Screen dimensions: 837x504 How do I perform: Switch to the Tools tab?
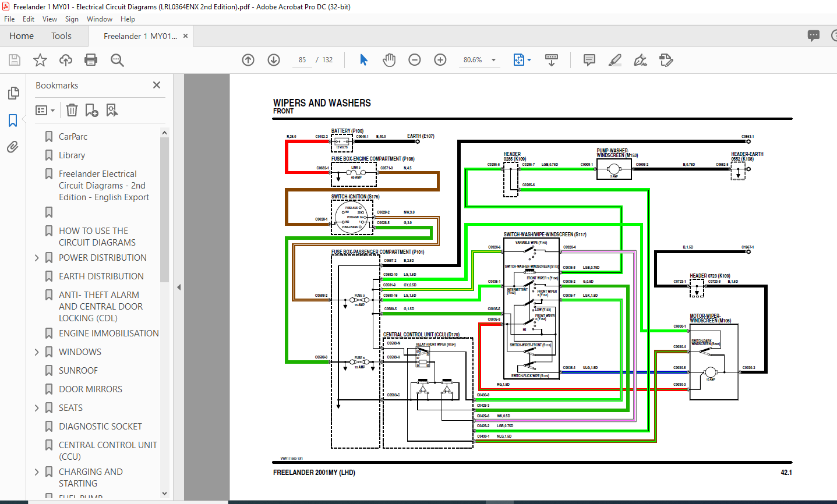coord(61,36)
